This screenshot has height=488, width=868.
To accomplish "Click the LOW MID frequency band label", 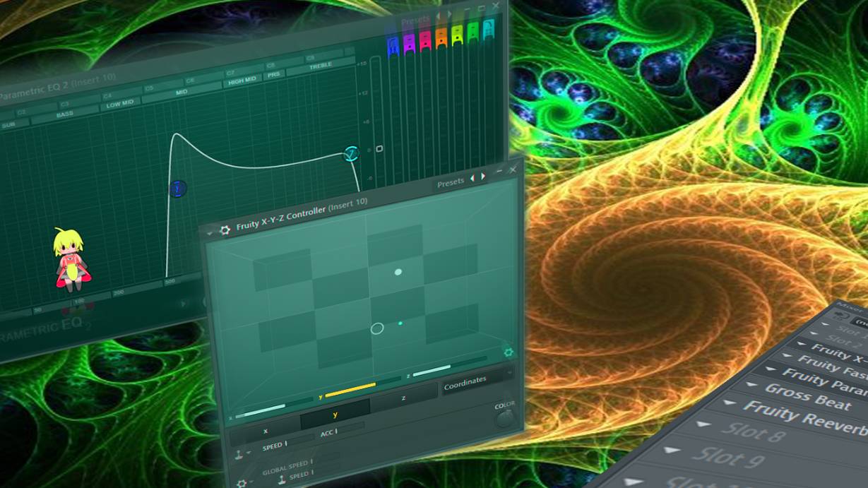I will (x=120, y=105).
